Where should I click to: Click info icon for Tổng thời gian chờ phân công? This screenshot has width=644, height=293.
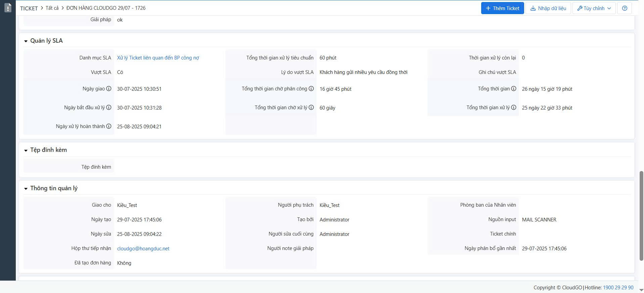[311, 89]
